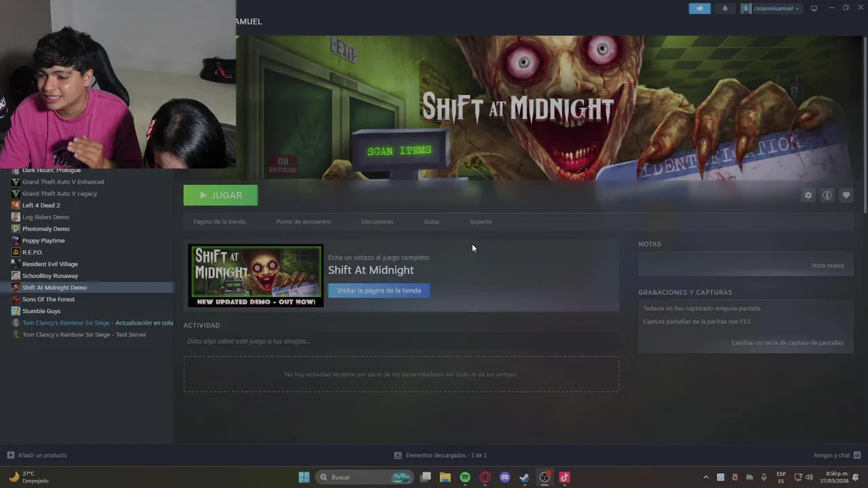Click Añadir un producto
Viewport: 868px width, 488px height.
coord(37,455)
